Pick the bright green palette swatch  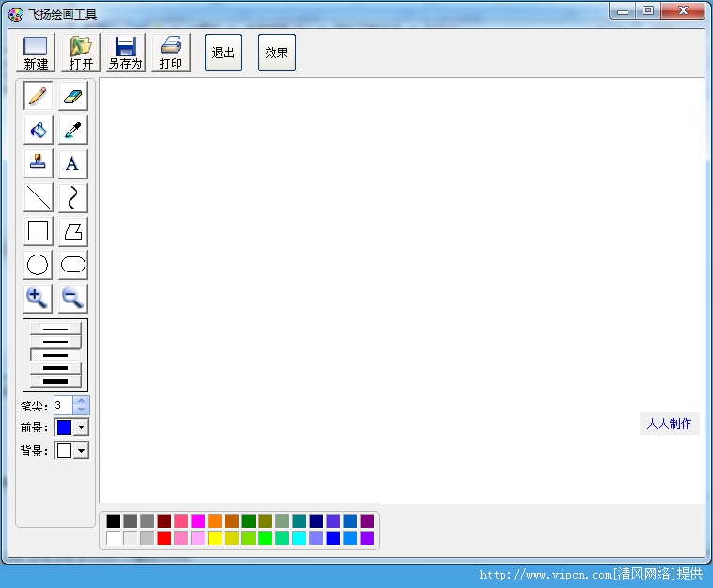tap(265, 538)
